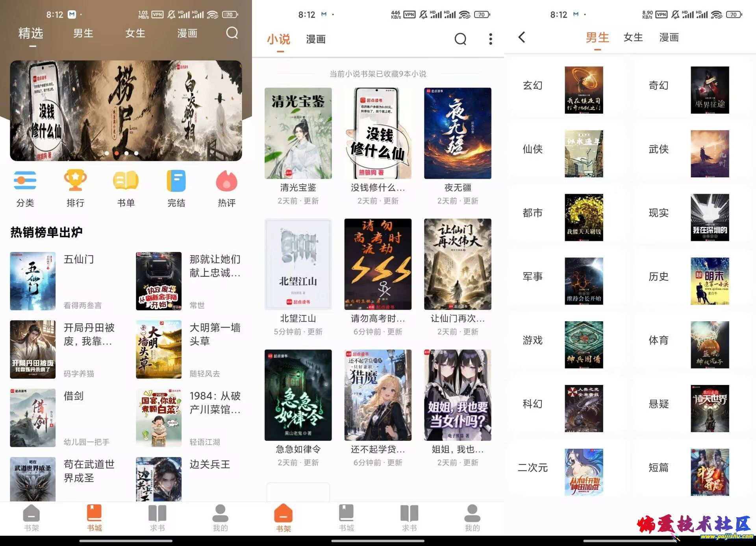The image size is (756, 546).
Task: Open 北望江山 book cover on shelf
Action: (298, 264)
